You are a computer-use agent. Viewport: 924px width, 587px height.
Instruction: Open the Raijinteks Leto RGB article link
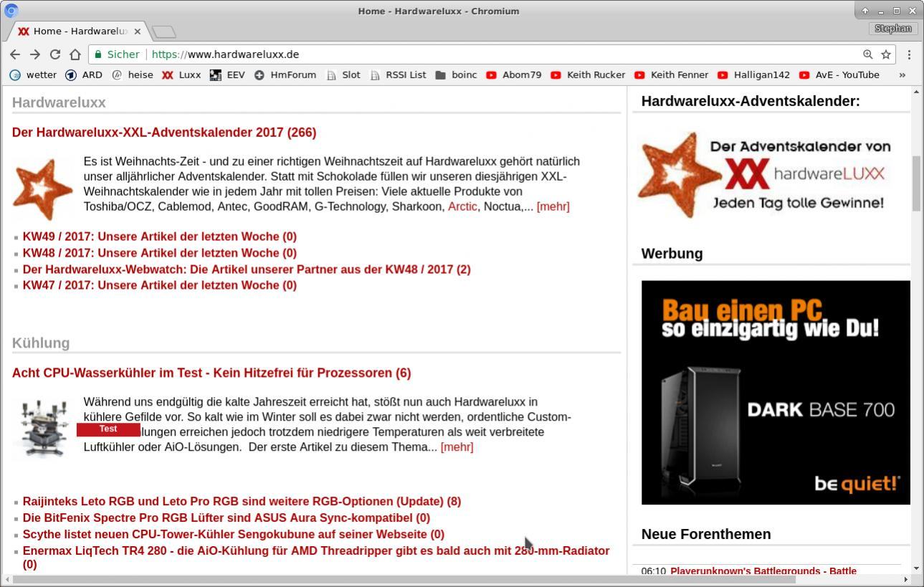tap(242, 502)
